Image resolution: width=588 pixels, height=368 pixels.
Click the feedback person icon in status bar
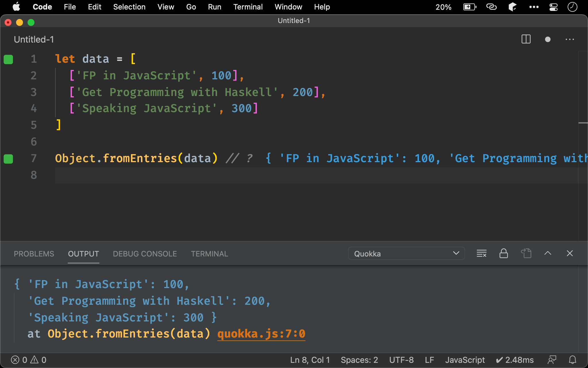[552, 360]
